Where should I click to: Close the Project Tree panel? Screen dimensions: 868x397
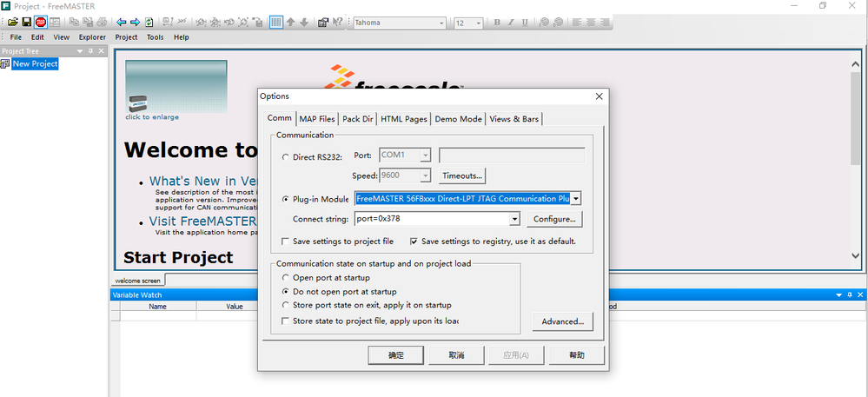tap(101, 51)
